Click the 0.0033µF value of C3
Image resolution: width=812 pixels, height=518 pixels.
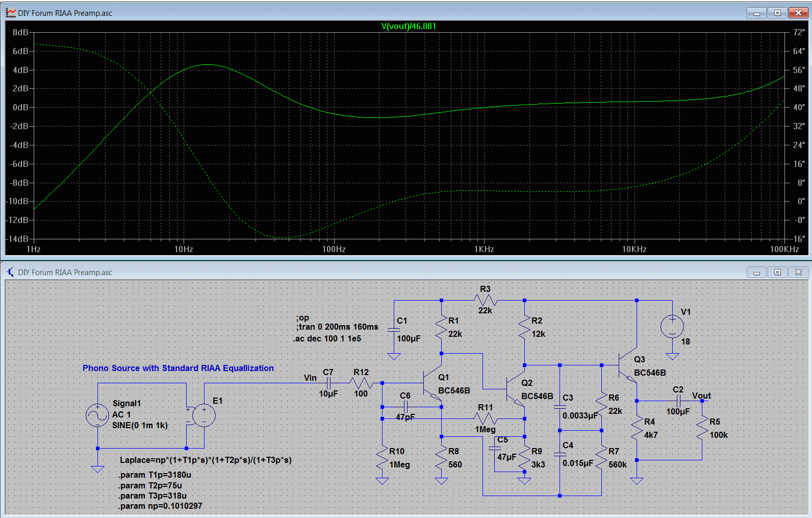click(580, 415)
